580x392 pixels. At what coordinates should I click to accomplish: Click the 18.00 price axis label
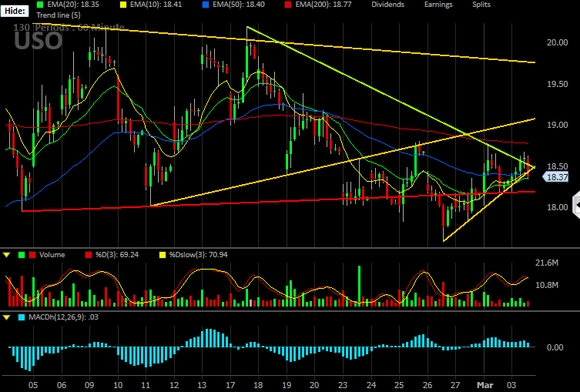(558, 207)
